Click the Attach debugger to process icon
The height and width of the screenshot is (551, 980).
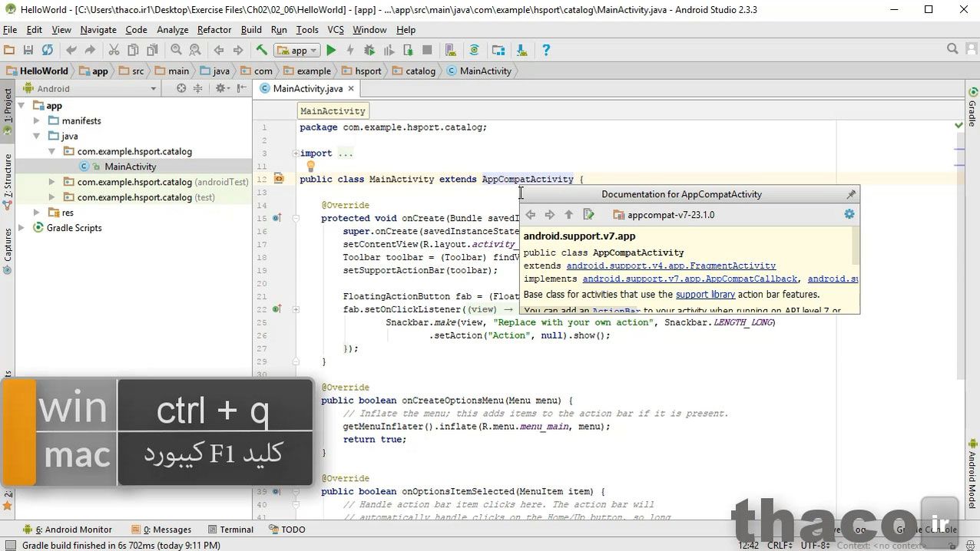tap(408, 50)
